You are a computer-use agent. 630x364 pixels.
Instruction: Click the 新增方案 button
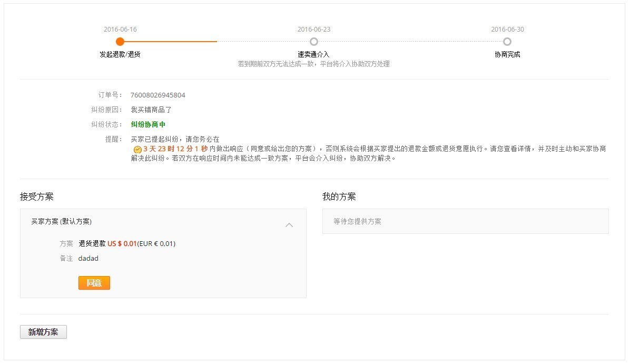[43, 332]
